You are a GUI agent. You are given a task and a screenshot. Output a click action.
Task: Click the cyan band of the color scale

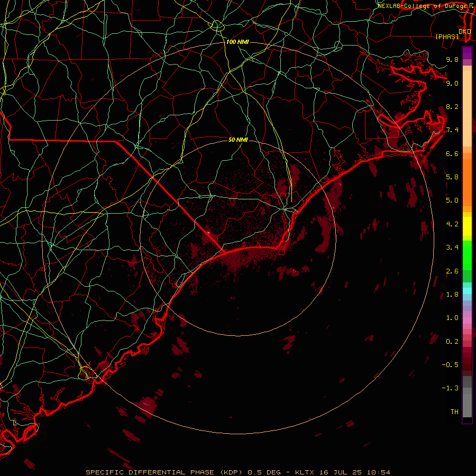[467, 291]
